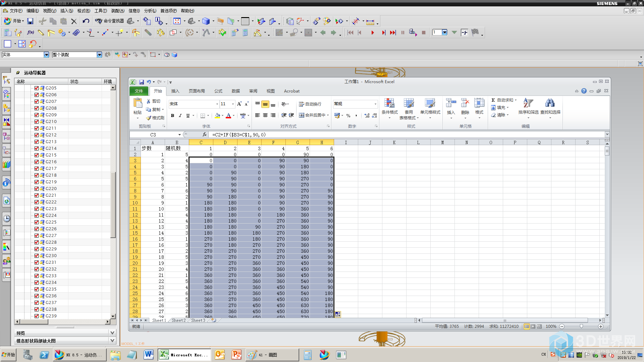Open the 实体 selection filter dropdown

click(x=46, y=55)
